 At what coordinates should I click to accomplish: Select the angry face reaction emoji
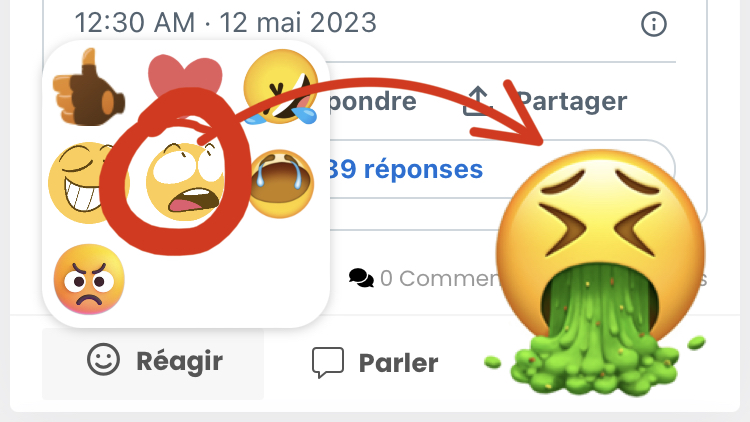click(89, 279)
